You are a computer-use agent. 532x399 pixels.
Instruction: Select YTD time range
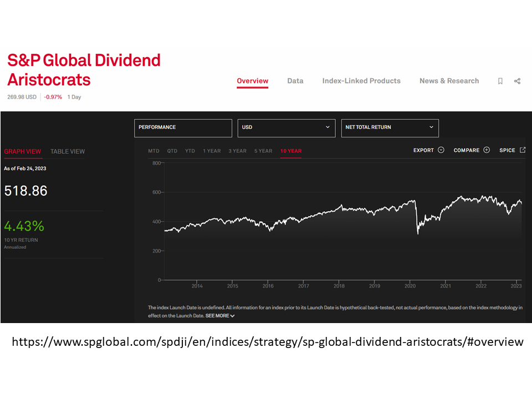(x=190, y=151)
